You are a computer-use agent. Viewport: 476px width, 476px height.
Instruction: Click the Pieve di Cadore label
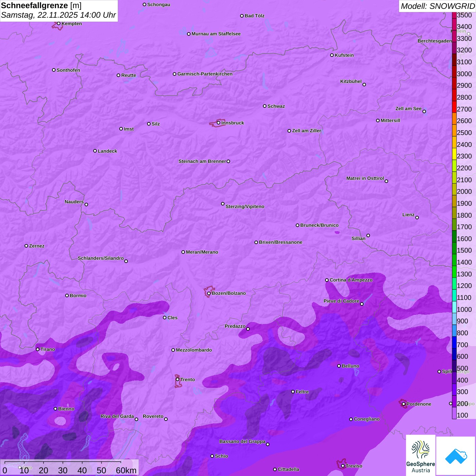click(x=341, y=301)
